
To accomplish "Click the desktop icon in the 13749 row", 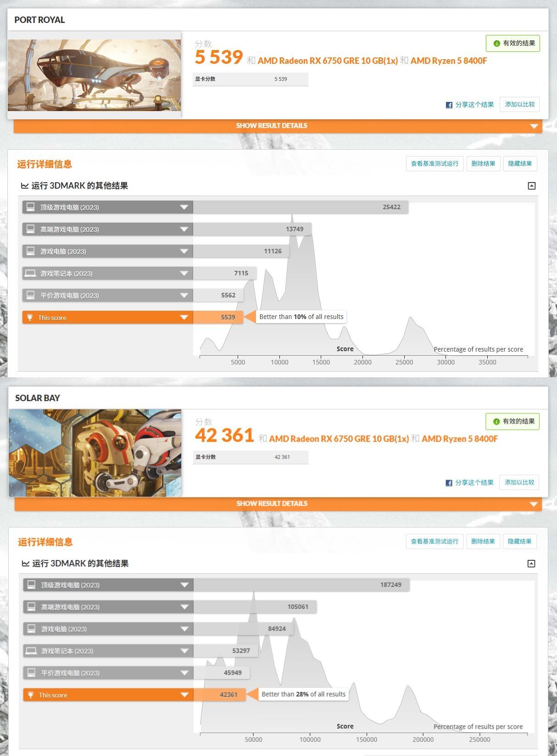I will (31, 229).
